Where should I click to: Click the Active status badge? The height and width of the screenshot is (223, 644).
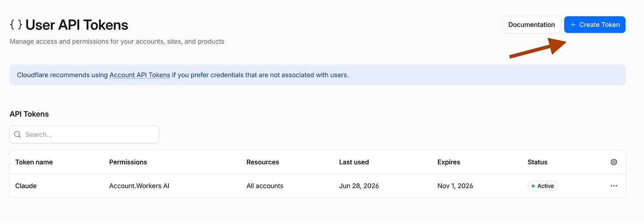pyautogui.click(x=543, y=186)
